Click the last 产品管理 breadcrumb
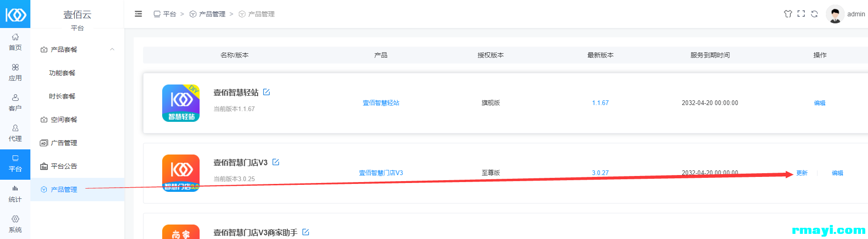 coord(257,14)
